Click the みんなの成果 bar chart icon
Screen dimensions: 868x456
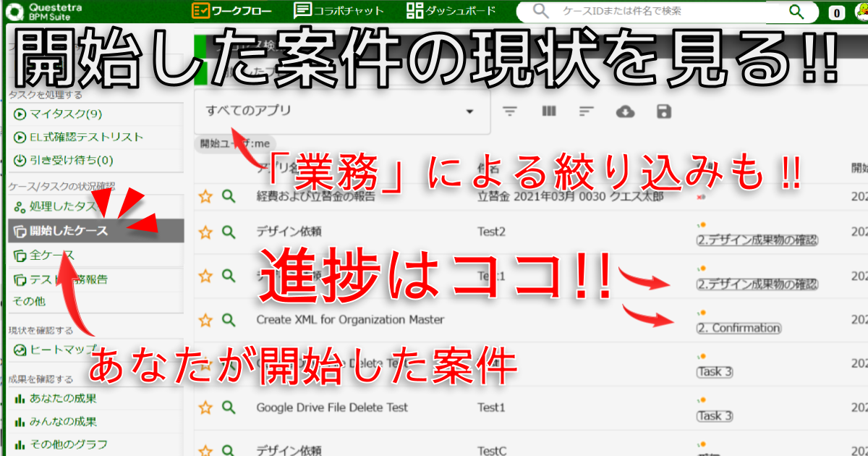[x=20, y=421]
